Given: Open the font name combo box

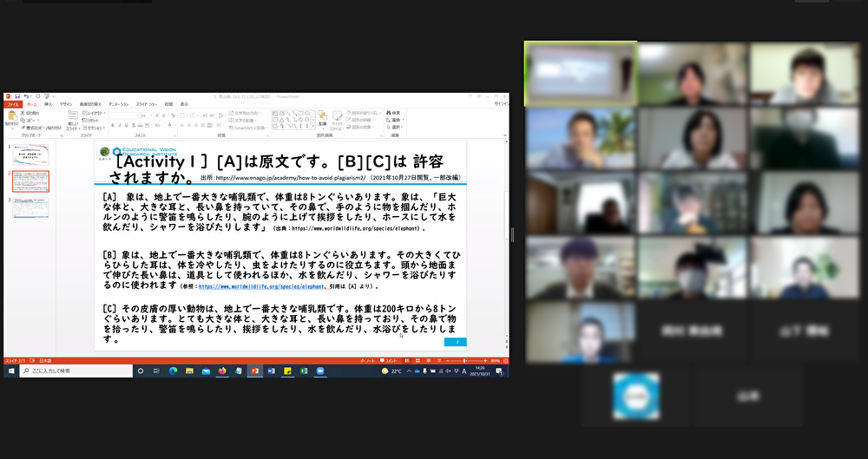Looking at the screenshot, I should click(124, 115).
